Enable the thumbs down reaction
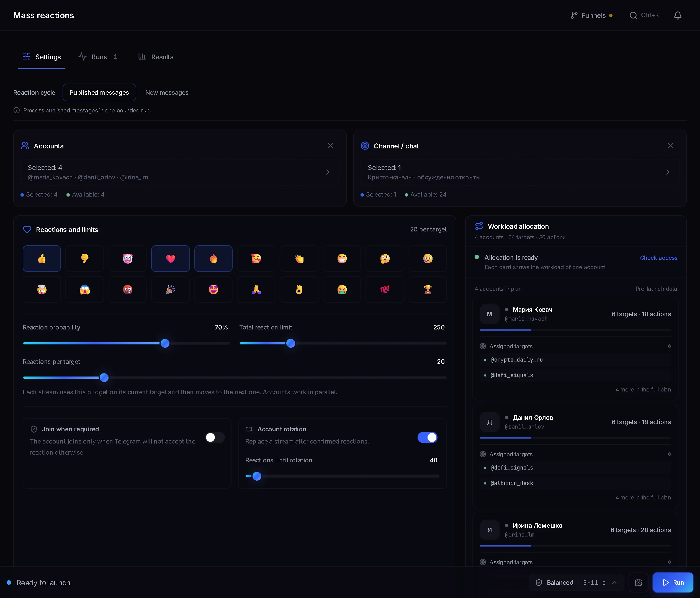The height and width of the screenshot is (598, 700). (x=85, y=259)
